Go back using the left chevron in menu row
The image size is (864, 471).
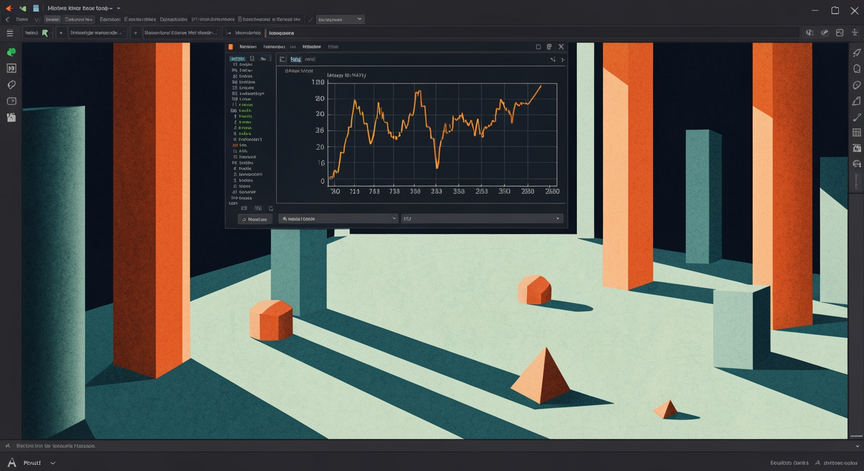pyautogui.click(x=7, y=19)
